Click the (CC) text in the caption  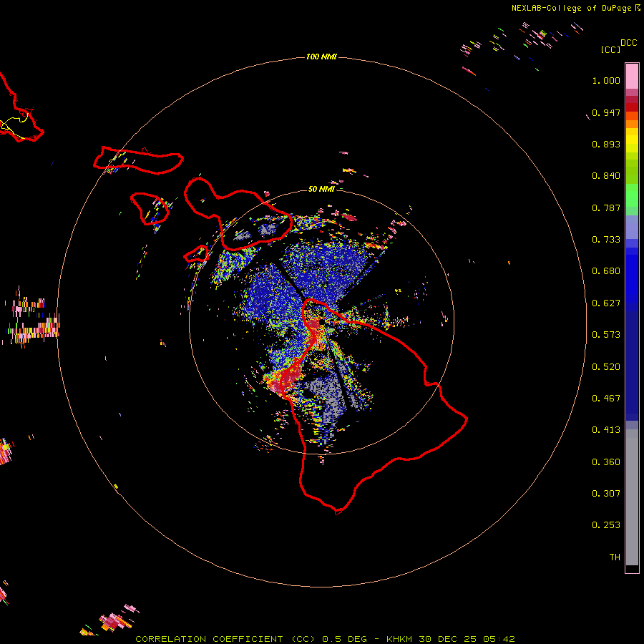(303, 639)
